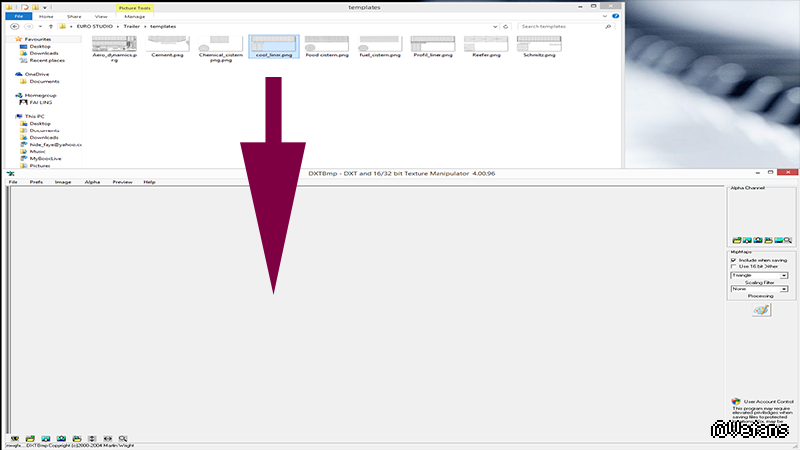Open the Triangle scaling filter dropdown
This screenshot has width=800, height=450.
pos(784,276)
